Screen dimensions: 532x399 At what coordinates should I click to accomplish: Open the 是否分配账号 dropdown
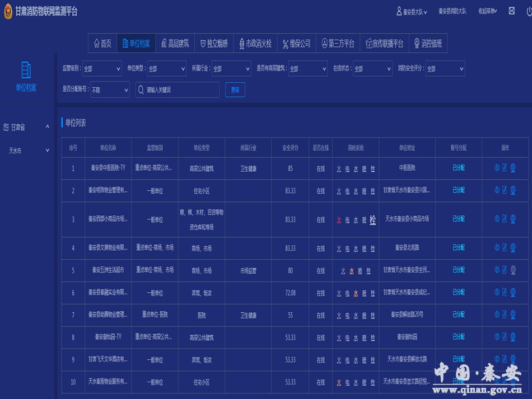110,90
